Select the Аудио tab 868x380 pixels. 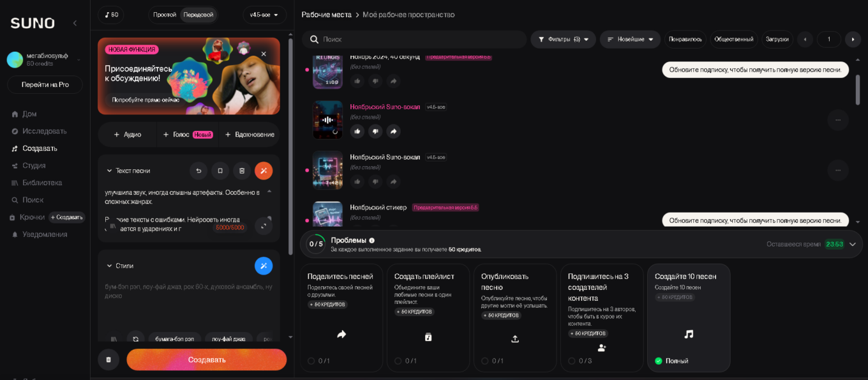(x=127, y=135)
